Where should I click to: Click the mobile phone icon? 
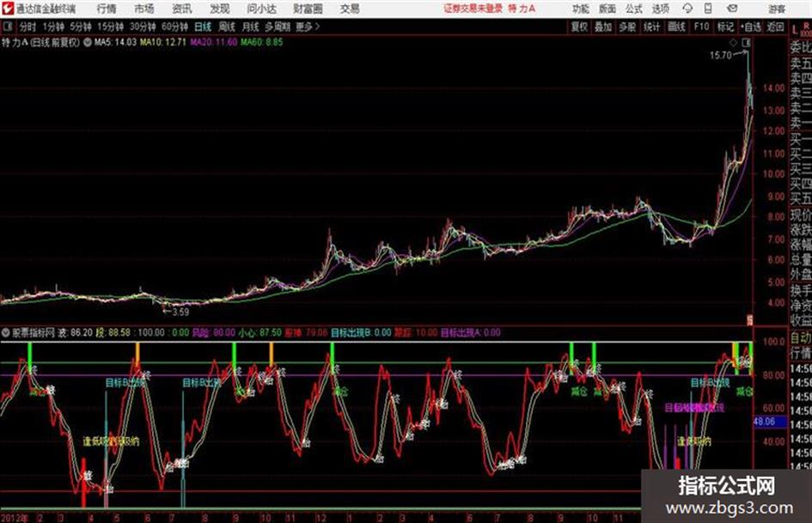coord(708,9)
